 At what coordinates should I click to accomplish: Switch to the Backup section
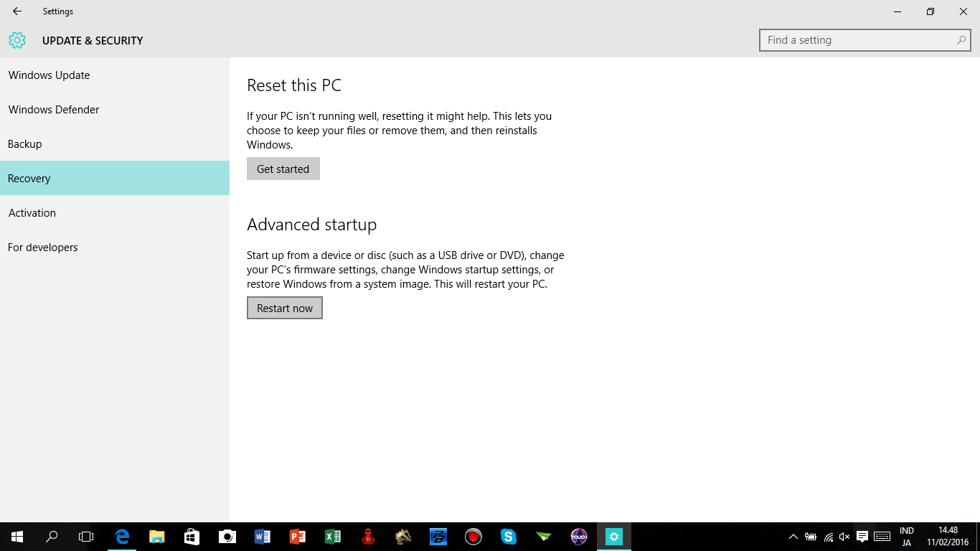coord(24,143)
